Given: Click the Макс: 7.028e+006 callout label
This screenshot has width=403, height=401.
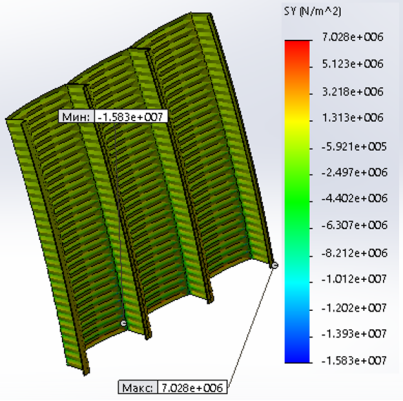Looking at the screenshot, I should tap(173, 387).
